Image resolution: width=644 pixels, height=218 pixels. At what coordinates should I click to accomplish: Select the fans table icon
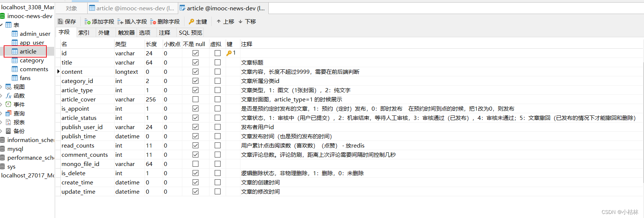[x=15, y=78]
